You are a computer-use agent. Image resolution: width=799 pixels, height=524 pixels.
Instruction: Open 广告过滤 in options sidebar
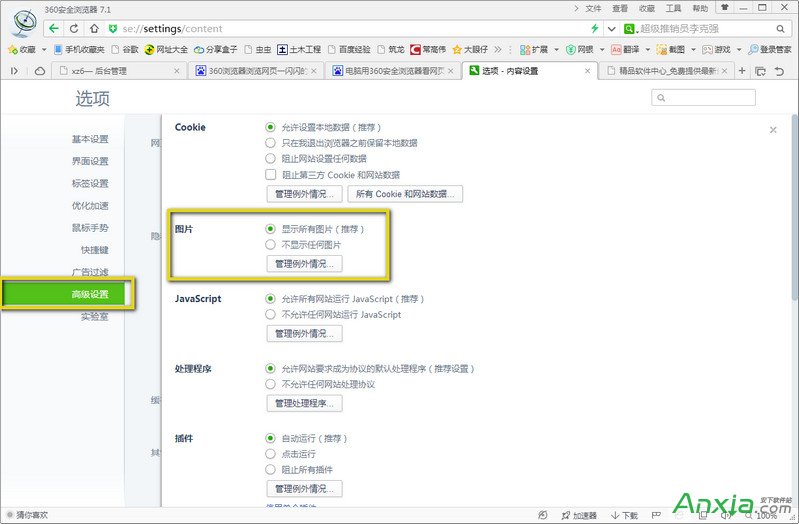coord(90,272)
